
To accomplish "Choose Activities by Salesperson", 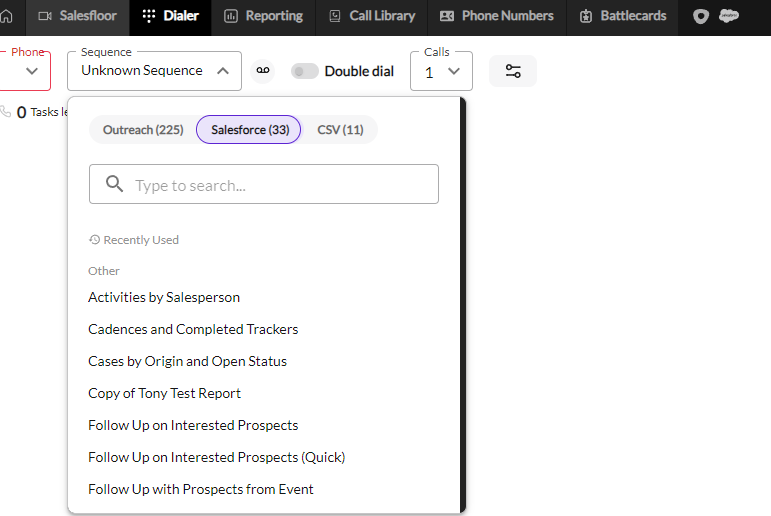I will click(164, 298).
